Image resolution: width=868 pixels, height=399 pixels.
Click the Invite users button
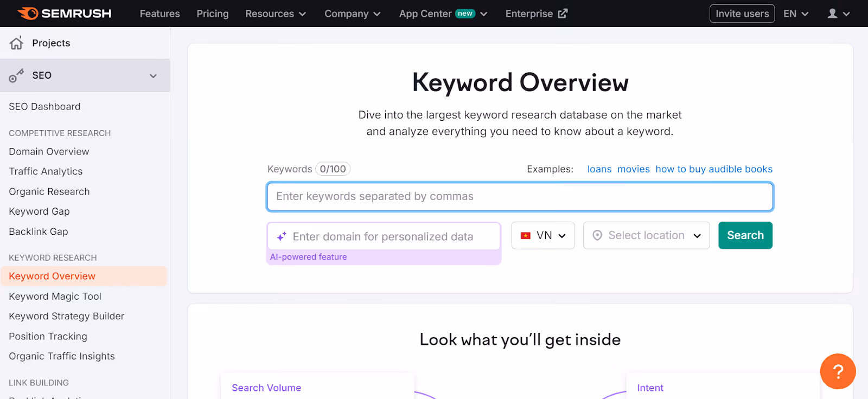coord(742,14)
